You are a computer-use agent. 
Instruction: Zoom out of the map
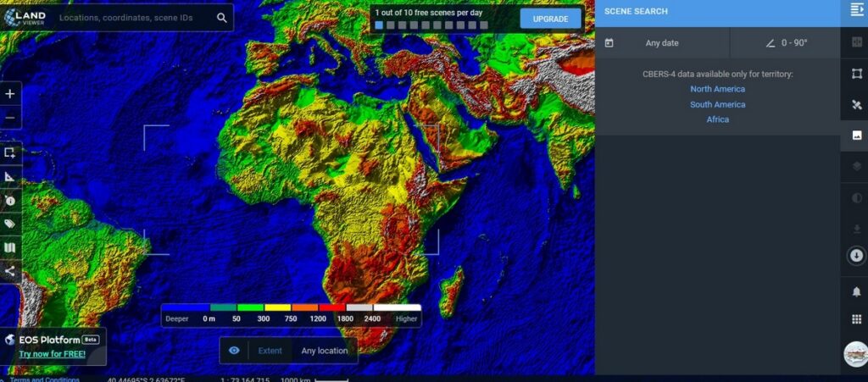pyautogui.click(x=10, y=117)
